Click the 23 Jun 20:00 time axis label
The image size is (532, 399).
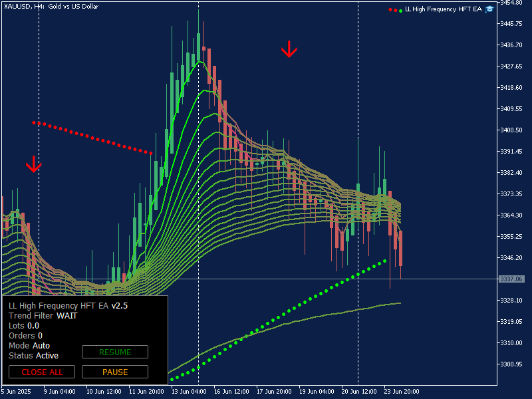tap(402, 391)
